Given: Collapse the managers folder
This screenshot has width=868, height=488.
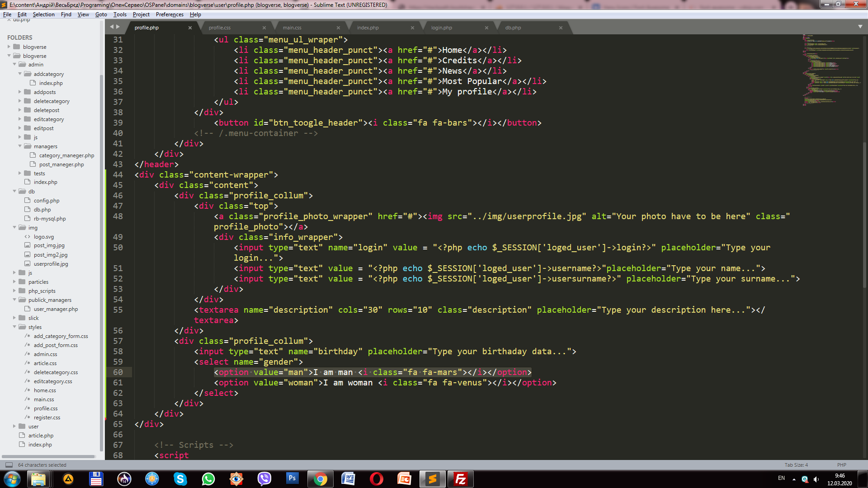Looking at the screenshot, I should coord(20,146).
